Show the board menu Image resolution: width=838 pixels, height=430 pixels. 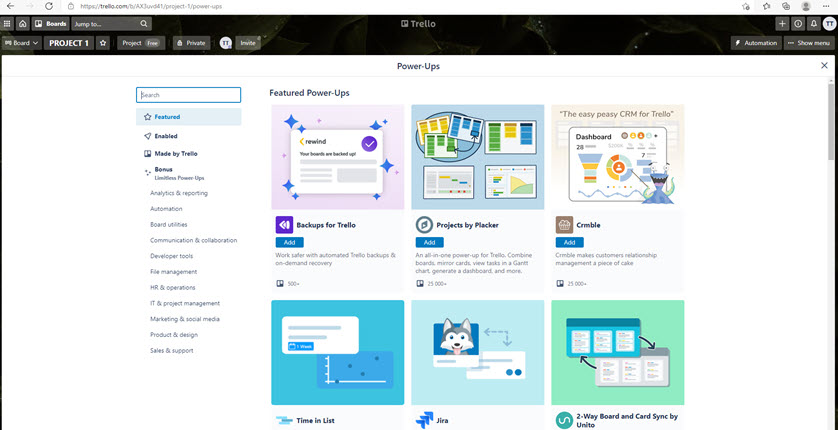(808, 43)
